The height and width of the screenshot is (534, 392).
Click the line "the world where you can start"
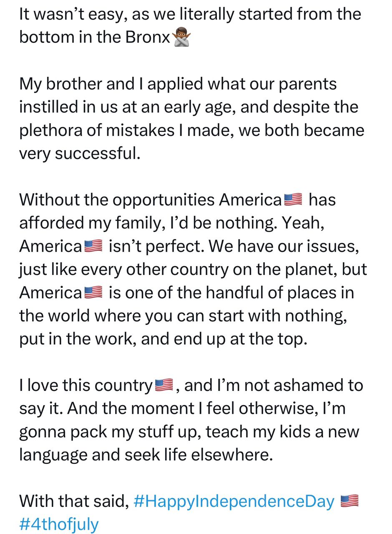pos(183,316)
